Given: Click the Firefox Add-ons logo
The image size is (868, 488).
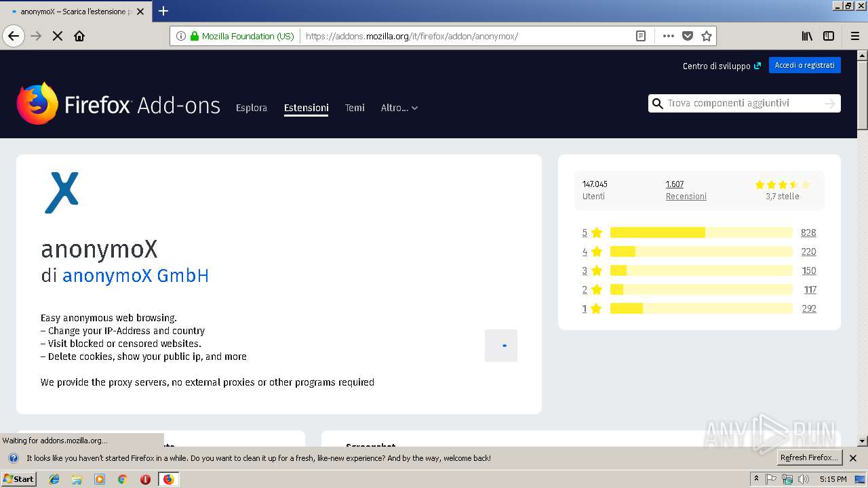Looking at the screenshot, I should click(x=119, y=104).
